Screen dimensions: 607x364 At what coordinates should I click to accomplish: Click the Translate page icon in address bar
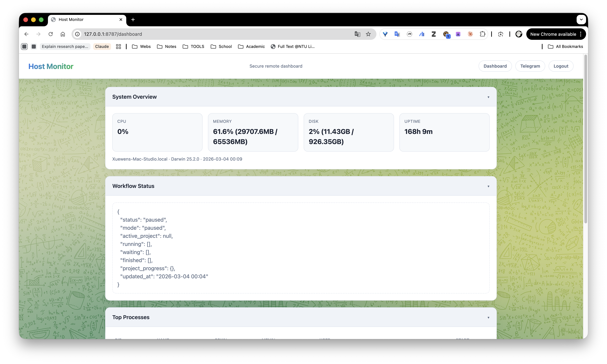(357, 34)
